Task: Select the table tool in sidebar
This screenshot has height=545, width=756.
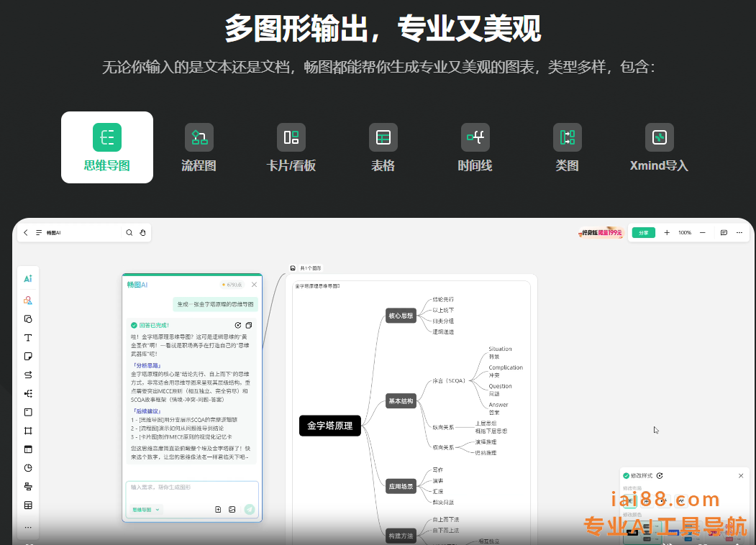Action: [28, 505]
